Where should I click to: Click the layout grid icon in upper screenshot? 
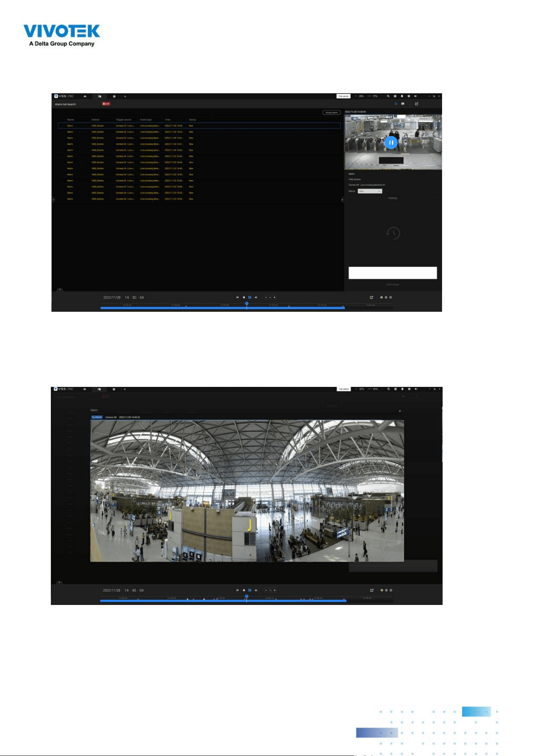point(395,96)
